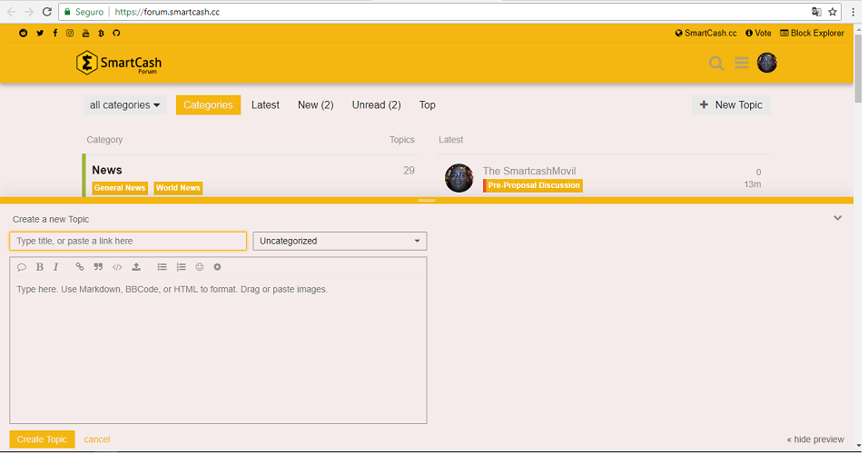
Task: Switch to the Categories tab
Action: click(208, 105)
